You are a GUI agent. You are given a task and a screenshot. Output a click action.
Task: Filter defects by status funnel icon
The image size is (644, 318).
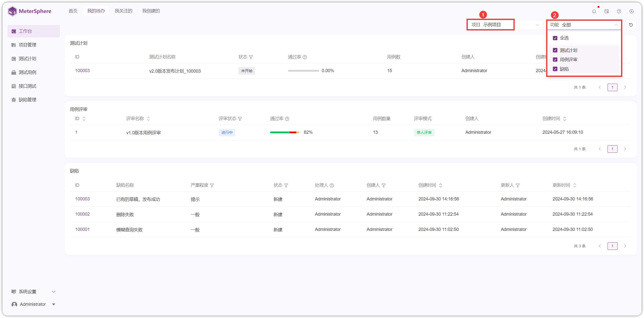[x=286, y=185]
